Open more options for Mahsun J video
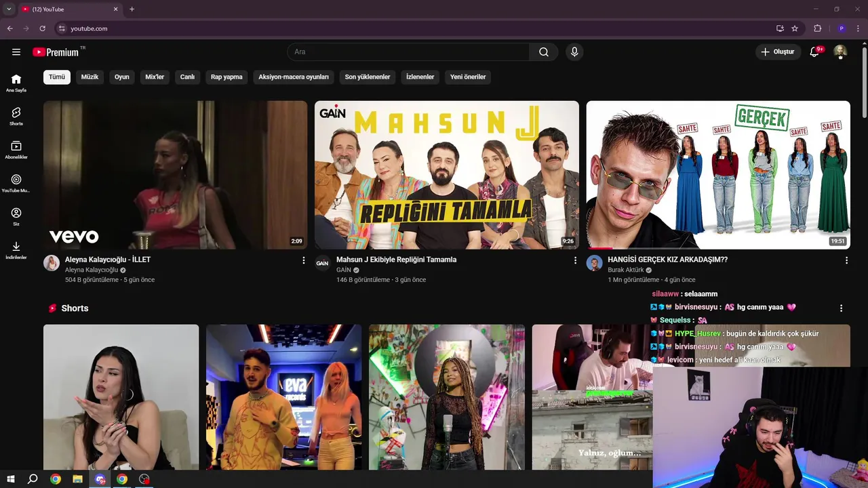This screenshot has width=868, height=488. tap(575, 260)
